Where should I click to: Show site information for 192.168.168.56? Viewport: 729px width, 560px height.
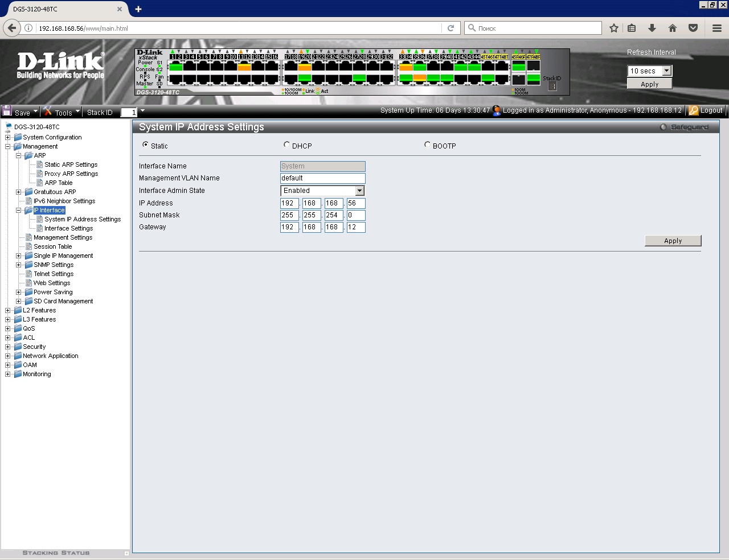28,28
